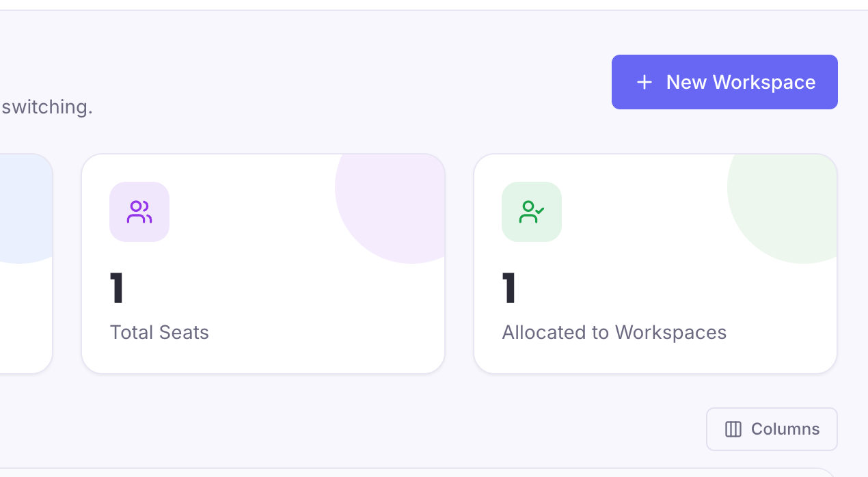Select the partially visible card at left edge
Image resolution: width=868 pixels, height=477 pixels.
tap(26, 264)
